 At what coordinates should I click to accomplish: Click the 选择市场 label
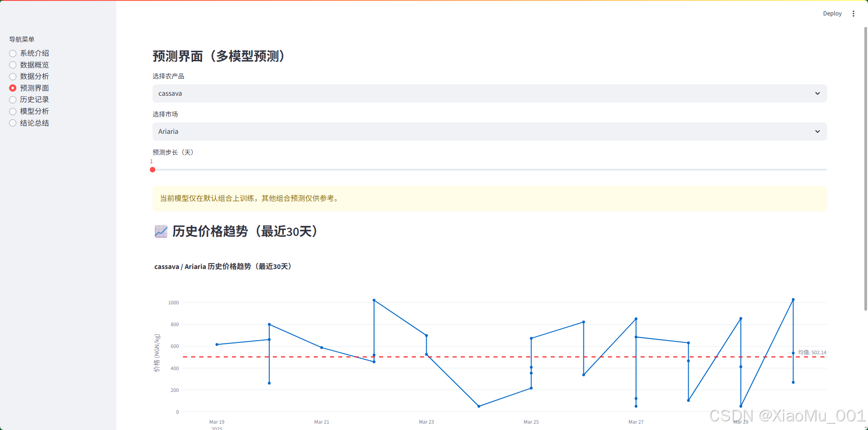(165, 114)
